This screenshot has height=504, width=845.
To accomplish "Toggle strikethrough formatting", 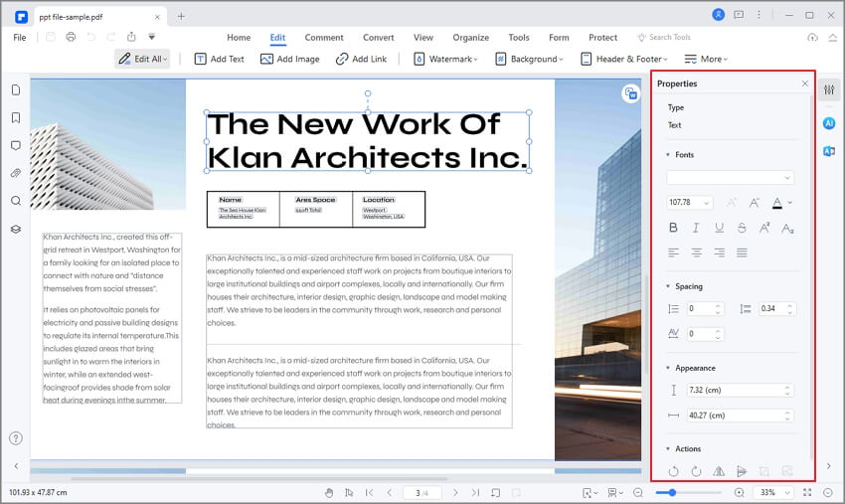I will 742,228.
